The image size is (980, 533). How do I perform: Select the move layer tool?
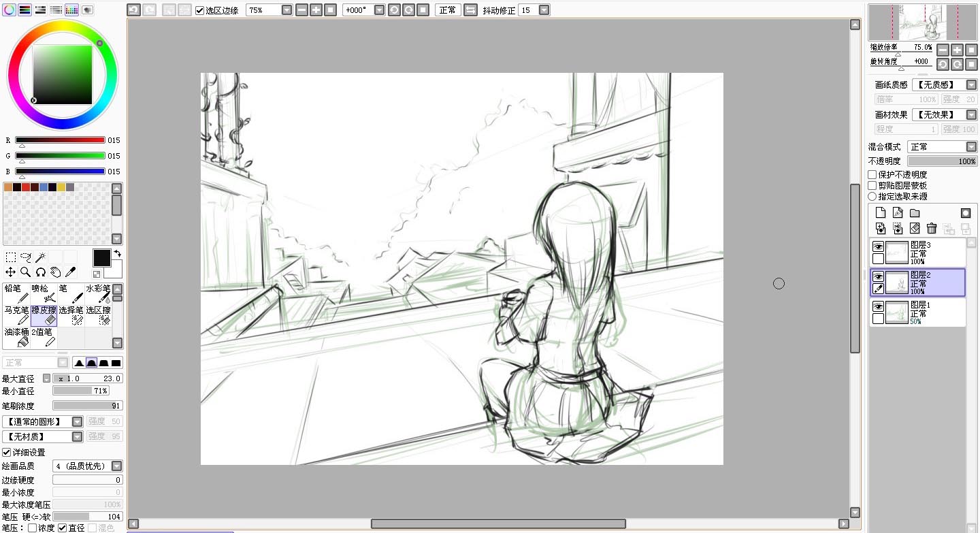pyautogui.click(x=11, y=272)
